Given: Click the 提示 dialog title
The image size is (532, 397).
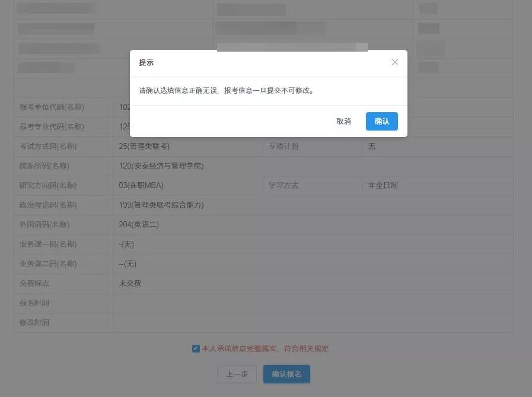Looking at the screenshot, I should tap(146, 62).
